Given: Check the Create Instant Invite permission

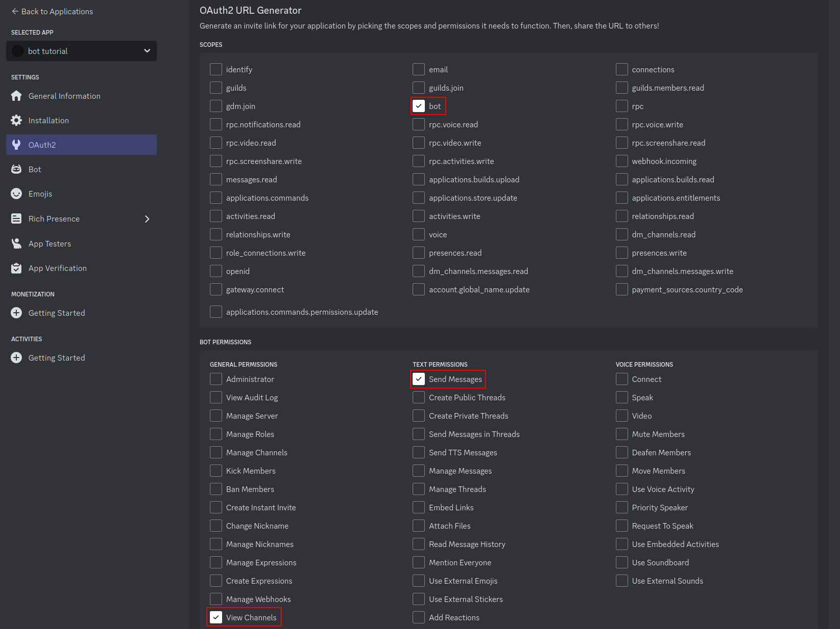Looking at the screenshot, I should point(216,507).
